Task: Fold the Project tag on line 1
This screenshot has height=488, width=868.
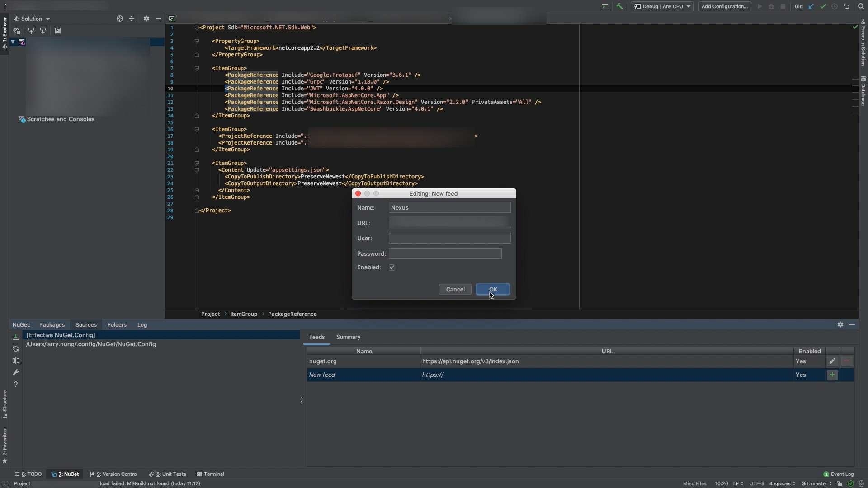Action: [197, 28]
